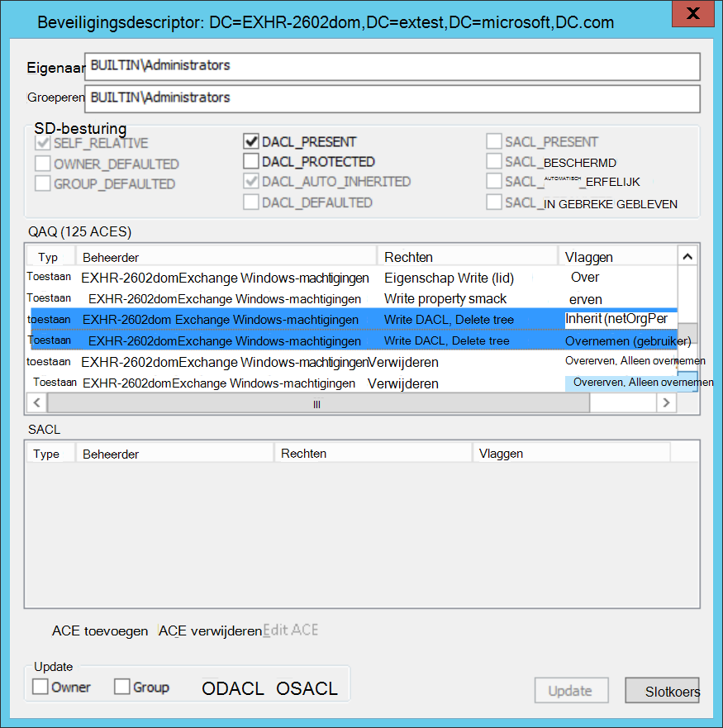Screen dimensions: 723x728
Task: Close the Beveiligingsdescriptor dialog window
Action: click(x=692, y=13)
